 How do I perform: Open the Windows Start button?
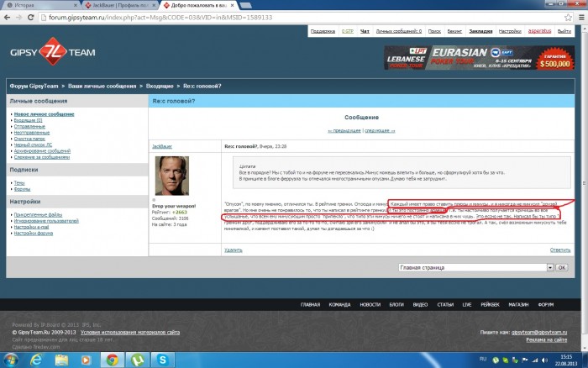10,360
